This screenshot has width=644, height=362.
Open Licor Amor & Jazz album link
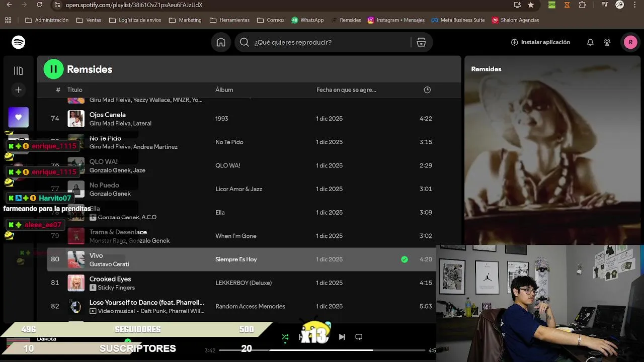pyautogui.click(x=239, y=189)
